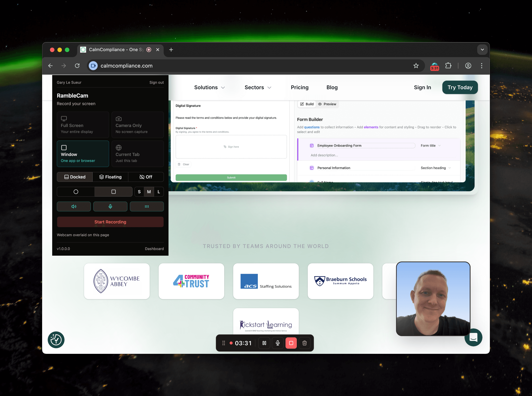Viewport: 532px width, 396px height.
Task: Pause the recording from the bottom toolbar
Action: 264,343
